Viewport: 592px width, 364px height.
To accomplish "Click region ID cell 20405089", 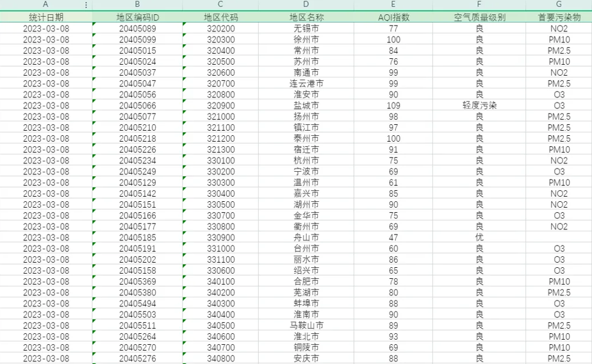I will coord(137,28).
